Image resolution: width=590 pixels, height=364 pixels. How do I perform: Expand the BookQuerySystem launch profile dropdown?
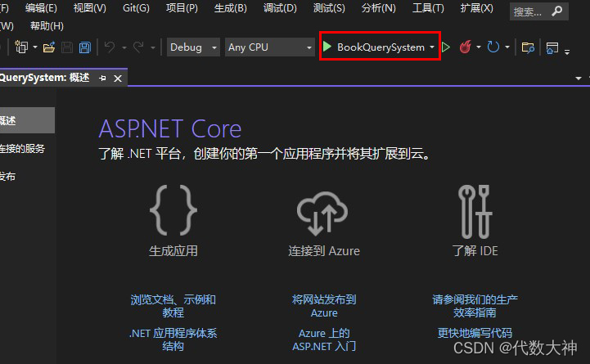432,47
